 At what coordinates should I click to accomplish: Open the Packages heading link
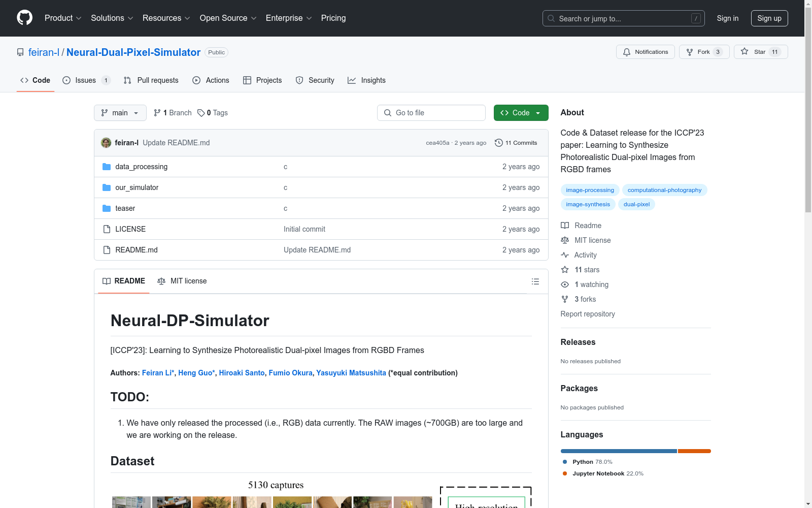[x=579, y=388]
